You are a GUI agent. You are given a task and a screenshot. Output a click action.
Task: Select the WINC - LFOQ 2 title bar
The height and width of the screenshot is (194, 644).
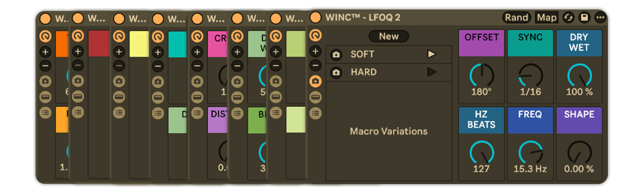click(375, 18)
